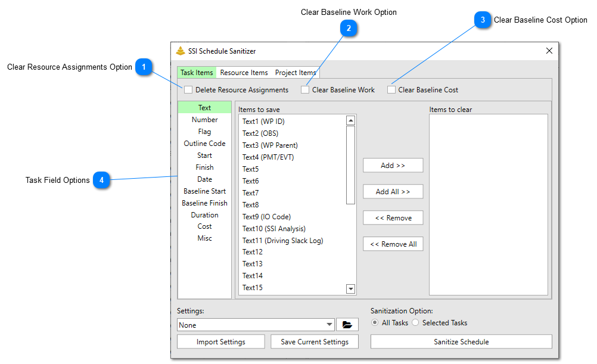Click Save Current Settings button

(315, 341)
